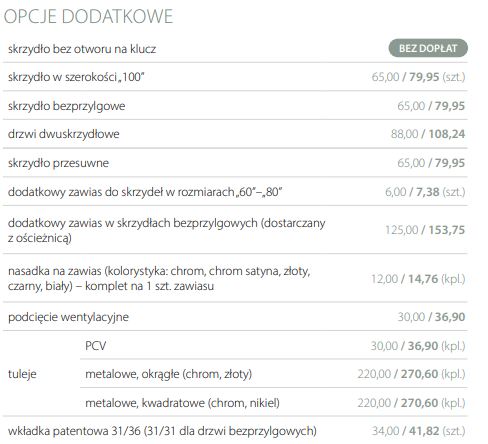Click dodatkowy zawias do skrzydeł 60–80 text
Screen dimensions: 488x444
(145, 192)
